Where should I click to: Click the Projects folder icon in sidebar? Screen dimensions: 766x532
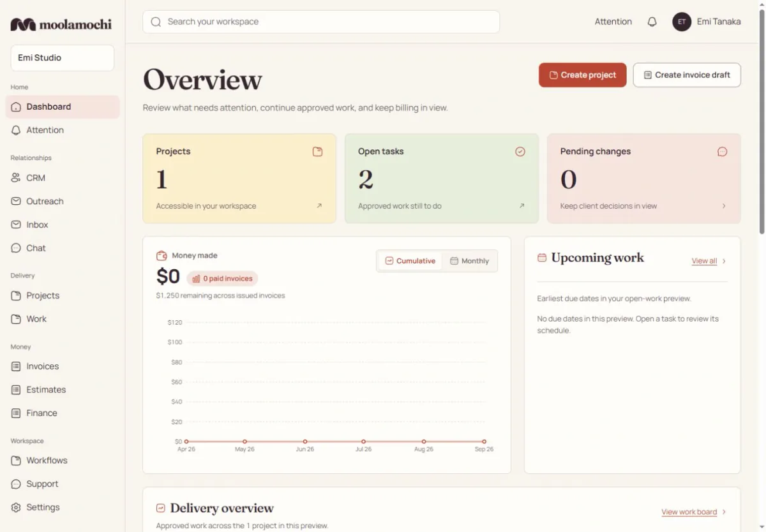click(x=16, y=295)
